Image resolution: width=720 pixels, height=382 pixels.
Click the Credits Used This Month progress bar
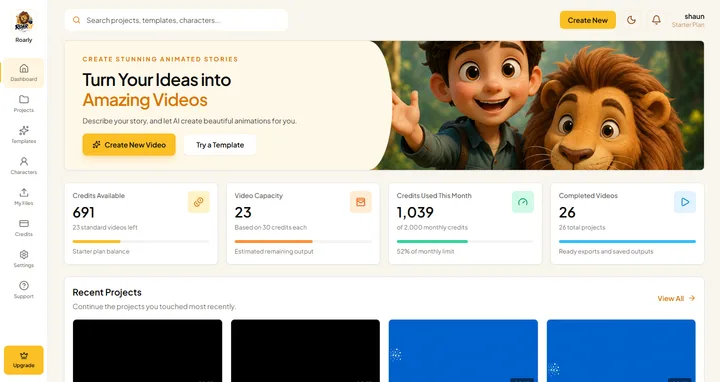[465, 242]
